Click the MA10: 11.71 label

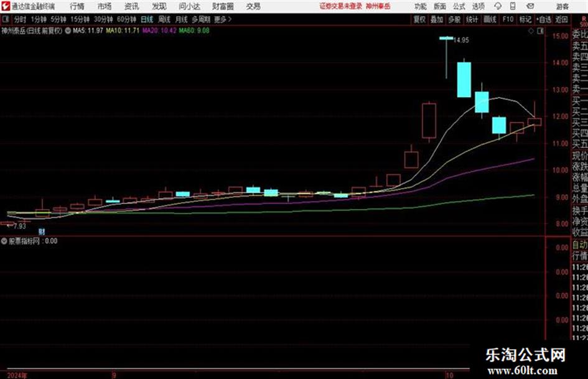click(x=123, y=30)
